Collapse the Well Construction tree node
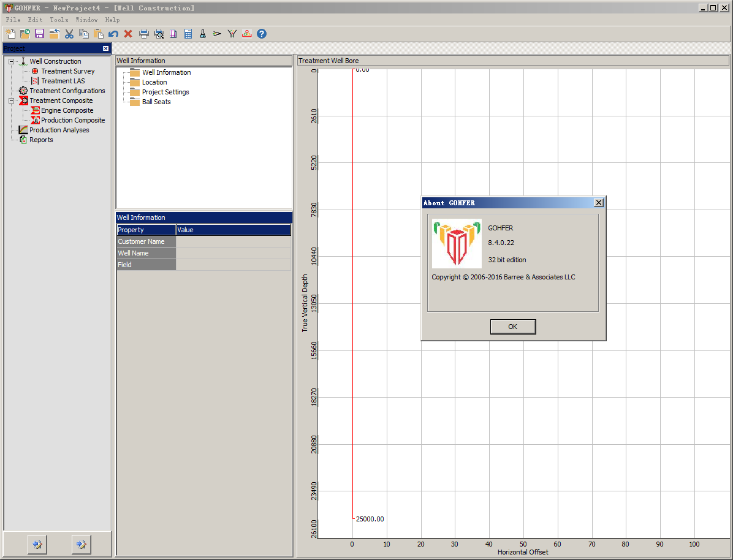Image resolution: width=733 pixels, height=560 pixels. tap(12, 61)
